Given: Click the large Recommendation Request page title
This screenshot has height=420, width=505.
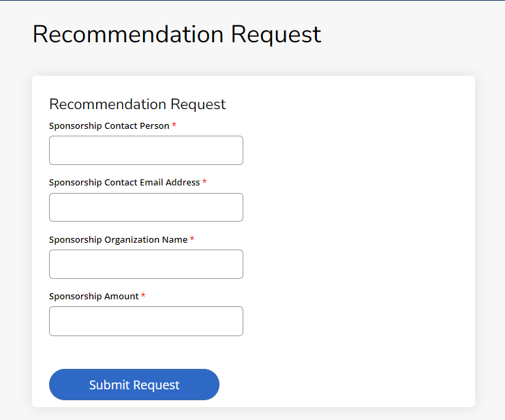Looking at the screenshot, I should [x=177, y=34].
